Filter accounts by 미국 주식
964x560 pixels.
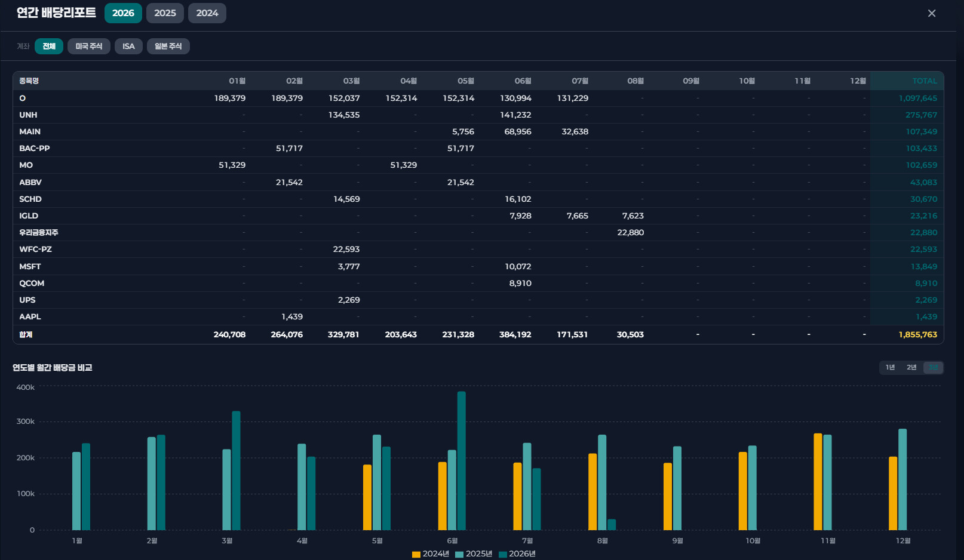tap(89, 46)
